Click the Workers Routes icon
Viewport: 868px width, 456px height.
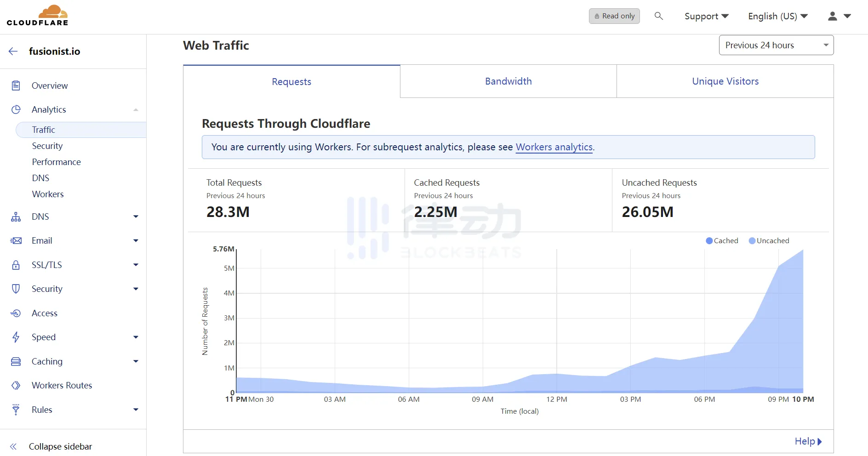[16, 385]
